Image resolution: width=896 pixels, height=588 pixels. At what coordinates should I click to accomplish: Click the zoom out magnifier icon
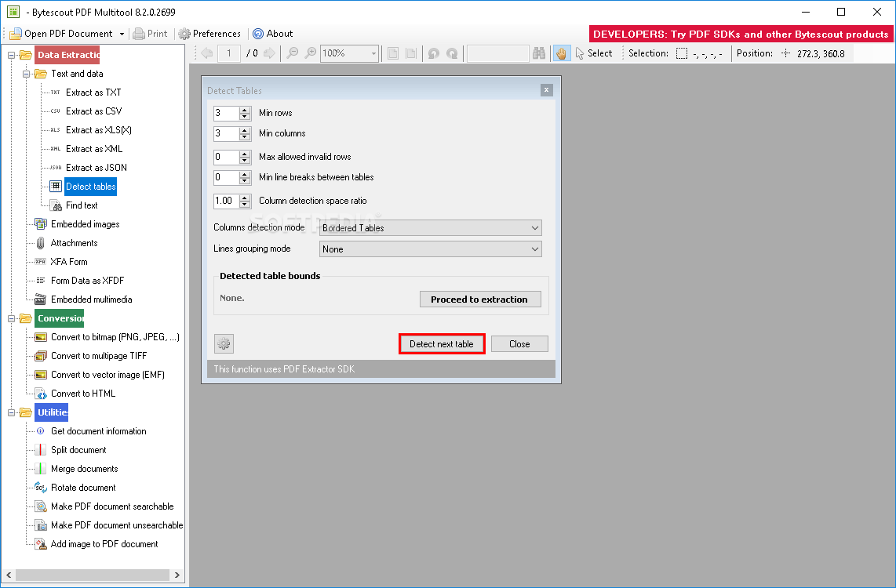tap(292, 53)
